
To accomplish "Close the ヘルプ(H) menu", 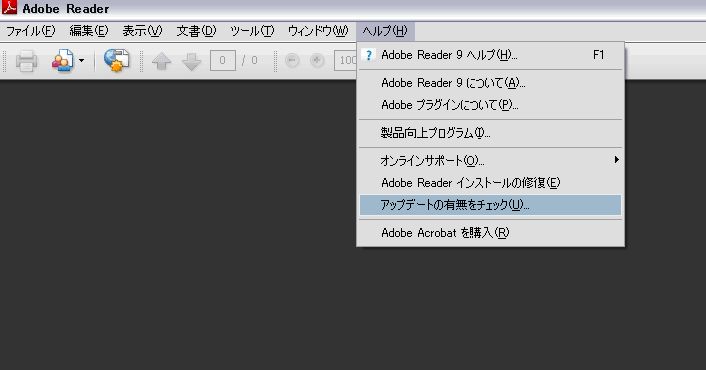I will [x=385, y=31].
